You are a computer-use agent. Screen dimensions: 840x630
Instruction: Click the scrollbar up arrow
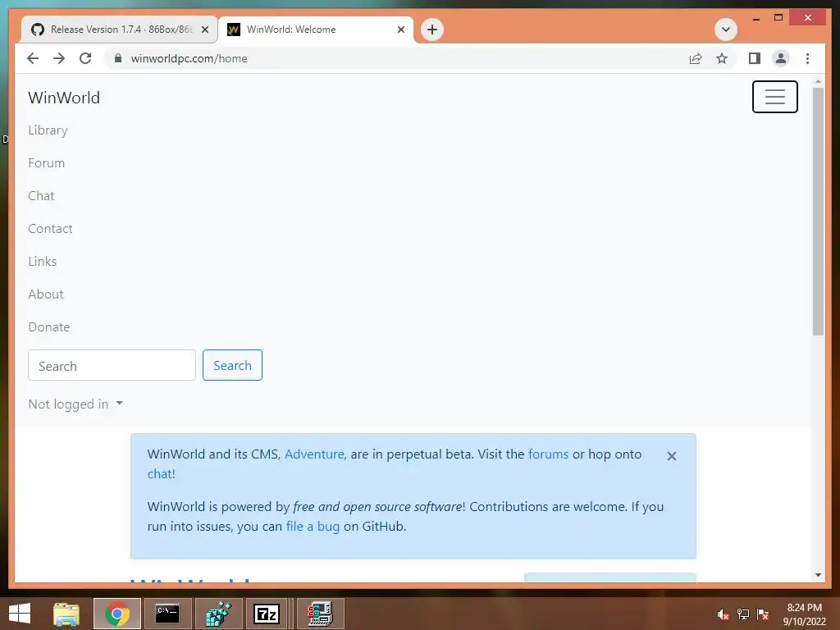(x=818, y=82)
